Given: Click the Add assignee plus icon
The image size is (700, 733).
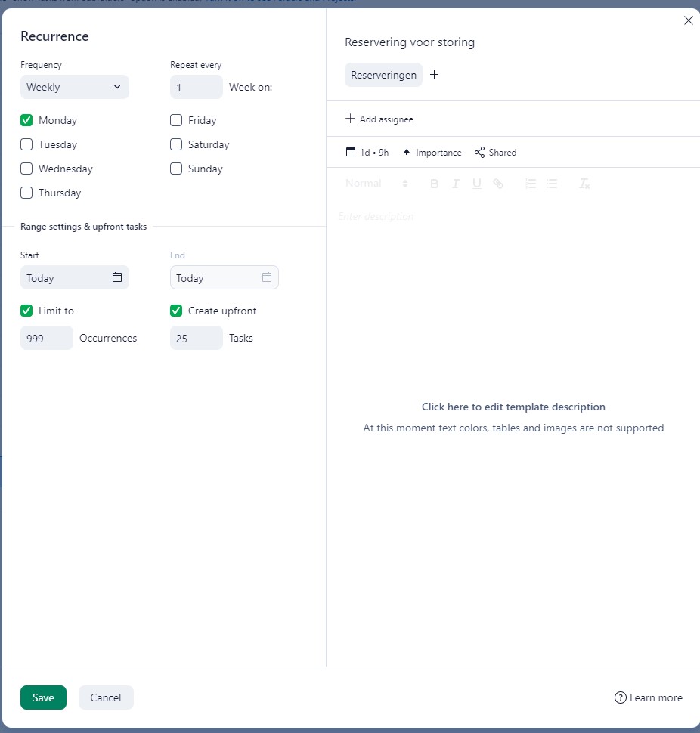Looking at the screenshot, I should point(350,119).
